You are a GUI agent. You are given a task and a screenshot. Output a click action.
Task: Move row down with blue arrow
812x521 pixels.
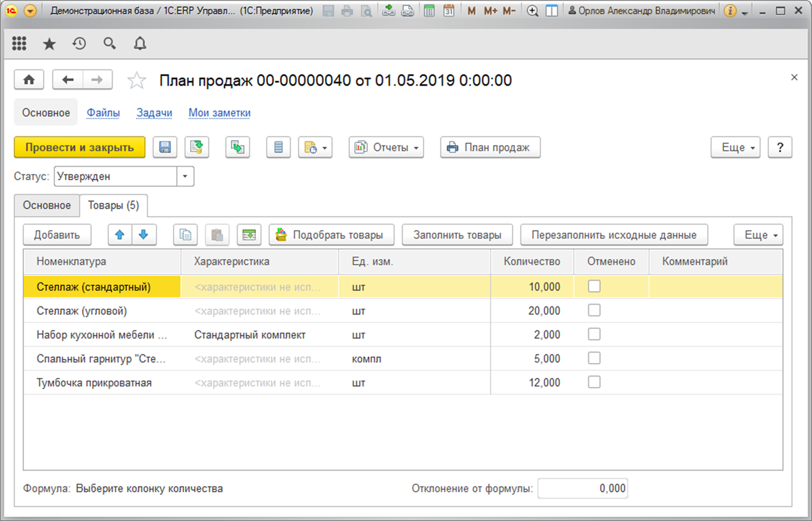(144, 235)
